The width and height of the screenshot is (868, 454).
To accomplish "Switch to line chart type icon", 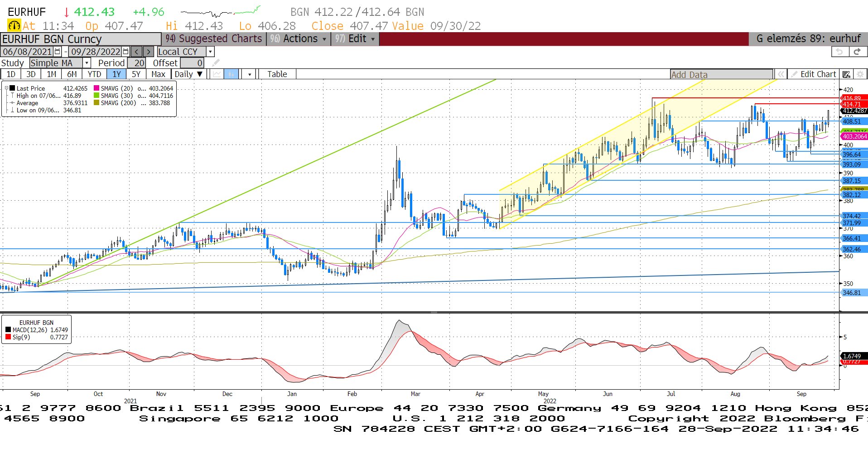I will tap(217, 74).
